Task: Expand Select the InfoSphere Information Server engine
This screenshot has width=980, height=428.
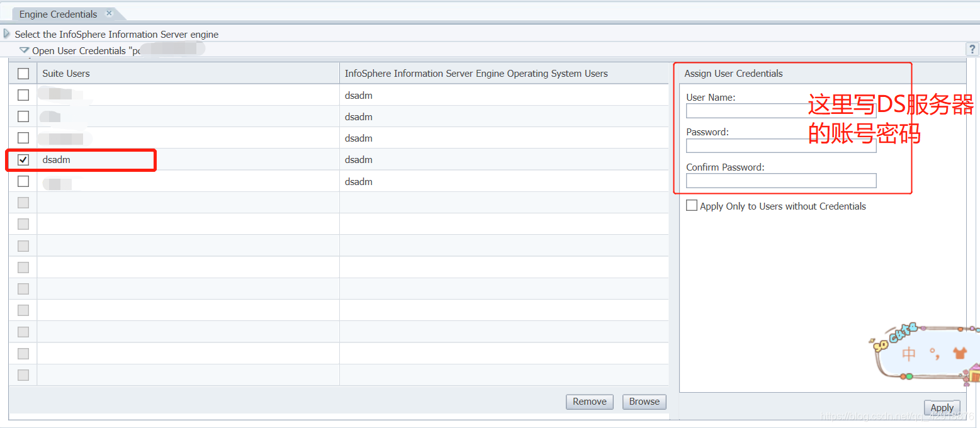Action: pyautogui.click(x=7, y=34)
